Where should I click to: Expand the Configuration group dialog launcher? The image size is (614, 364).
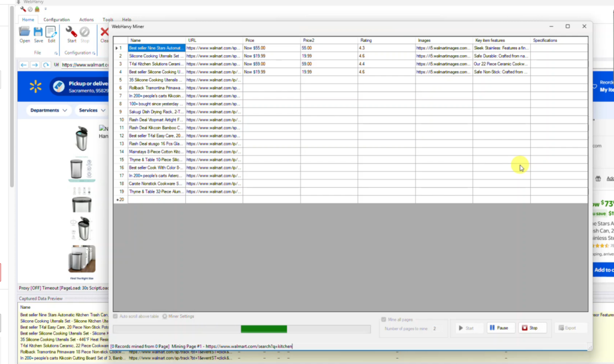pyautogui.click(x=95, y=53)
